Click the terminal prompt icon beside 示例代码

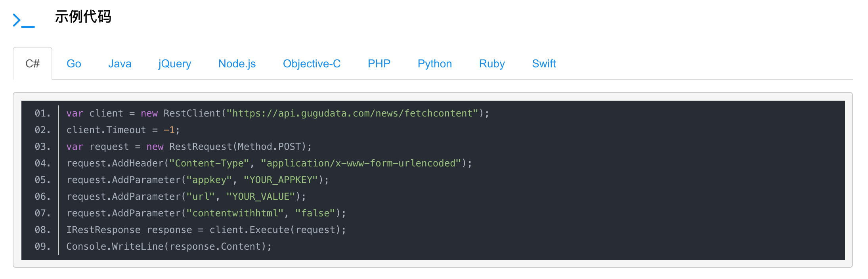(x=23, y=20)
